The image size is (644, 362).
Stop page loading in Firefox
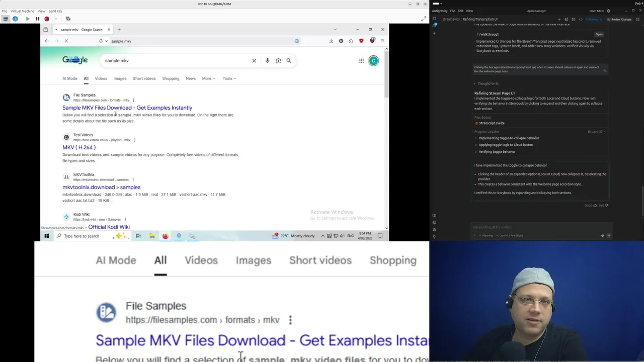click(x=66, y=41)
